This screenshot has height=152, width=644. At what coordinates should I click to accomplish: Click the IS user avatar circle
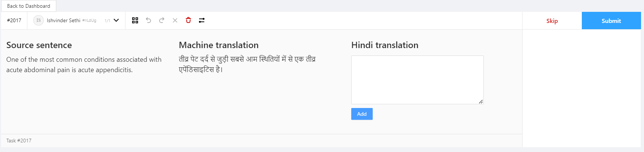coord(38,20)
